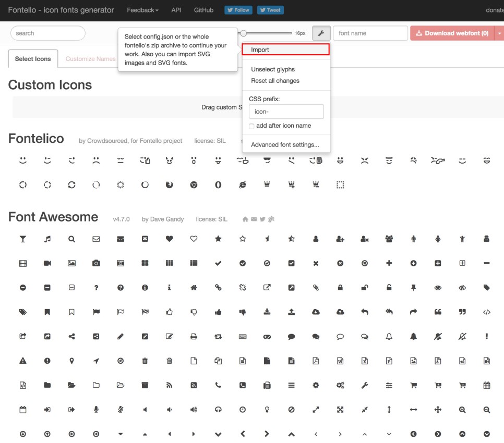Switch to the Select Icons tab
Image resolution: width=504 pixels, height=443 pixels.
[33, 59]
